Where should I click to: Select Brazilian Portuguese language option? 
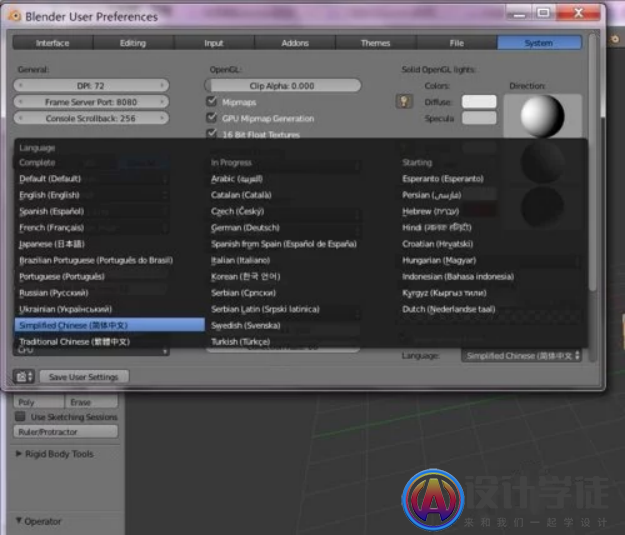pos(110,260)
